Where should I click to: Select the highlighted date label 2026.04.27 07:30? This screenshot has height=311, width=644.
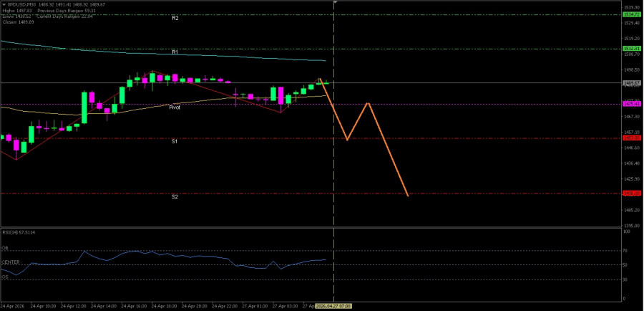point(334,305)
